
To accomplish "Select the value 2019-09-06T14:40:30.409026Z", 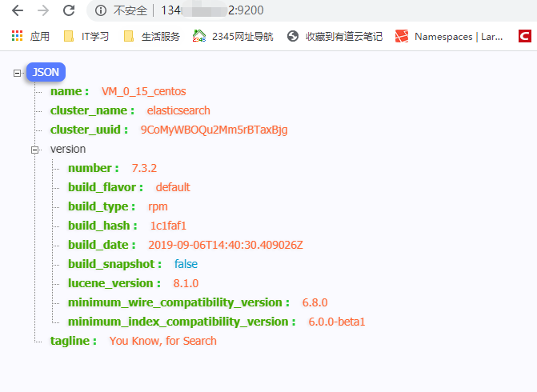I will pyautogui.click(x=226, y=245).
